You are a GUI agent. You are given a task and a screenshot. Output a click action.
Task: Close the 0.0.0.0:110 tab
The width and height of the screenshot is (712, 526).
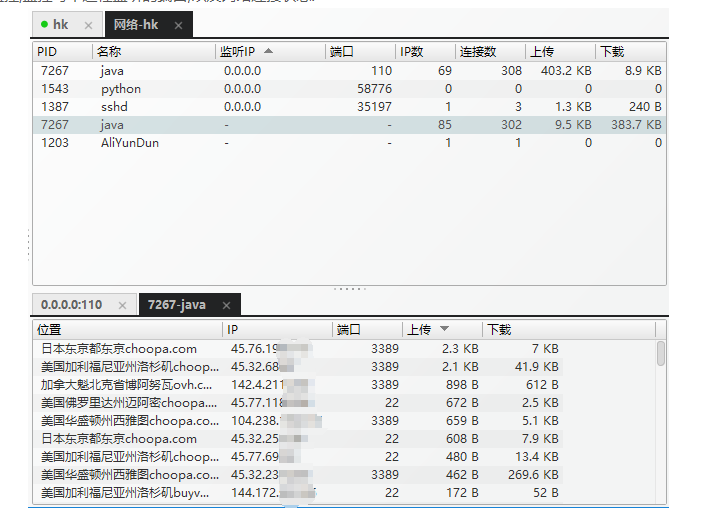pos(122,305)
